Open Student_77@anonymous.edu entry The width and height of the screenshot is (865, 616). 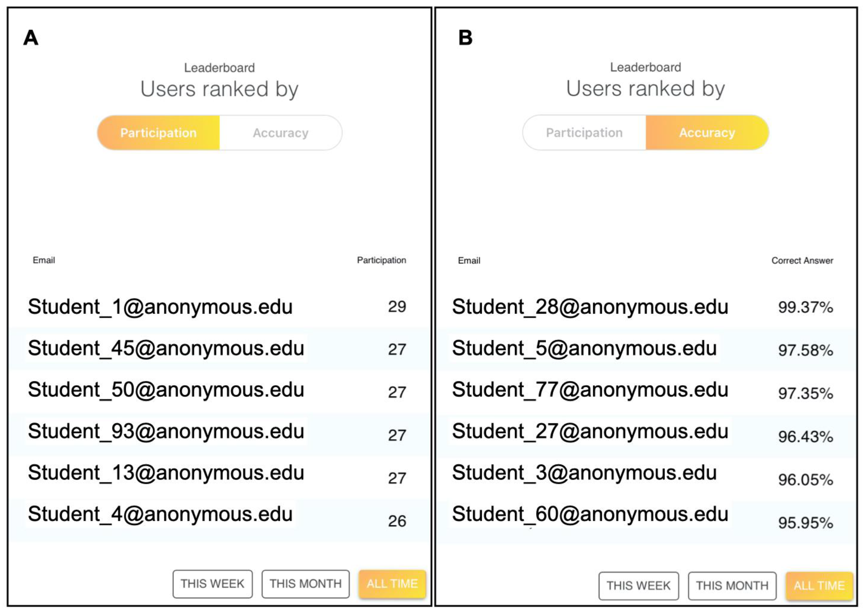pyautogui.click(x=590, y=390)
